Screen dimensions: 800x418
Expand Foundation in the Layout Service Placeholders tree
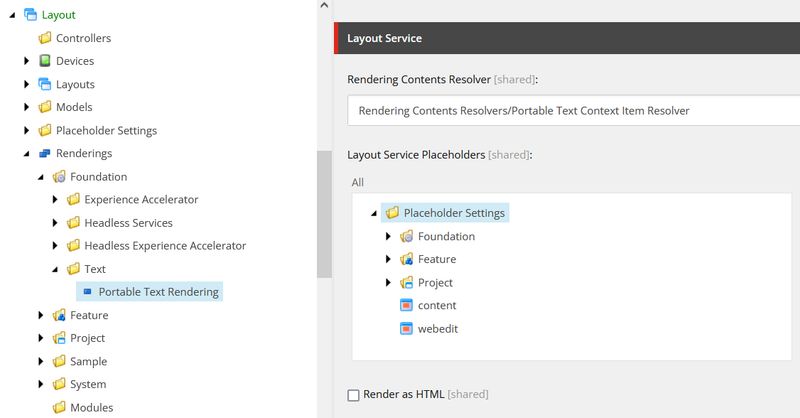point(388,236)
